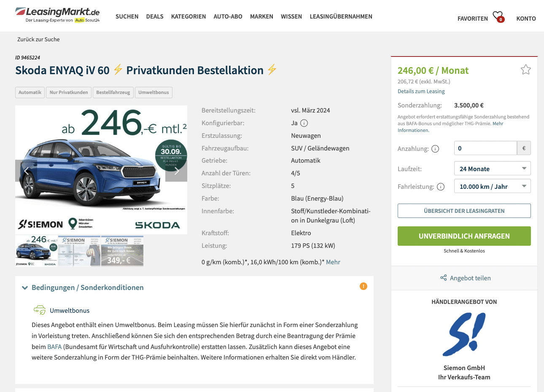
Task: Click the 246,00 € / Monat price
Action: pyautogui.click(x=433, y=70)
